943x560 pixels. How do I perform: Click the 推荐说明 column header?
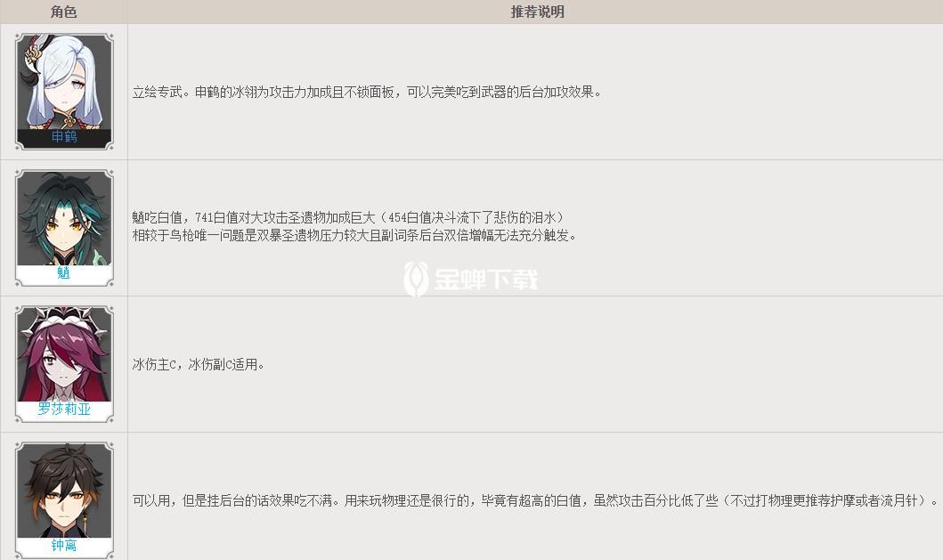tap(537, 12)
